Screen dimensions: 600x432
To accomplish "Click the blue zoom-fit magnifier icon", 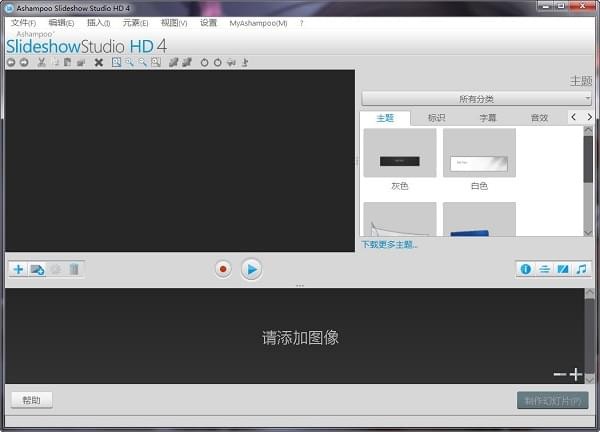I will click(116, 62).
